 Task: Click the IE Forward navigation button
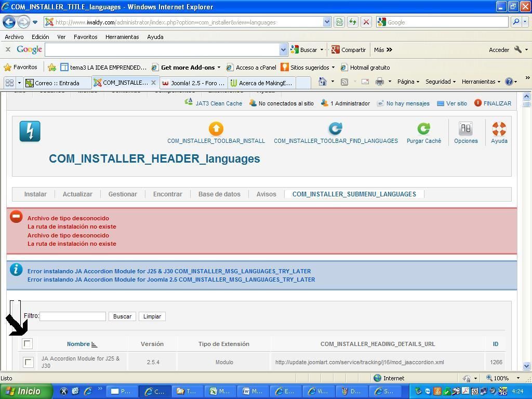tap(23, 22)
